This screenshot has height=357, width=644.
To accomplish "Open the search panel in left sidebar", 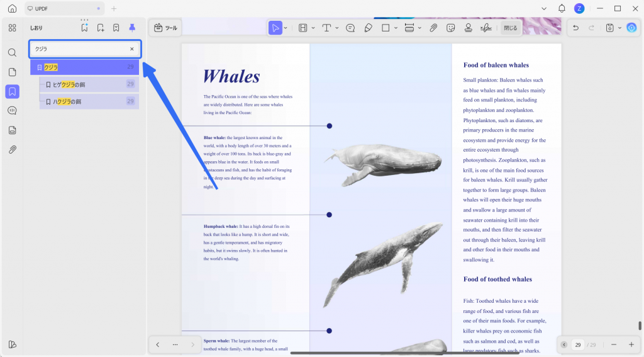I will (13, 52).
